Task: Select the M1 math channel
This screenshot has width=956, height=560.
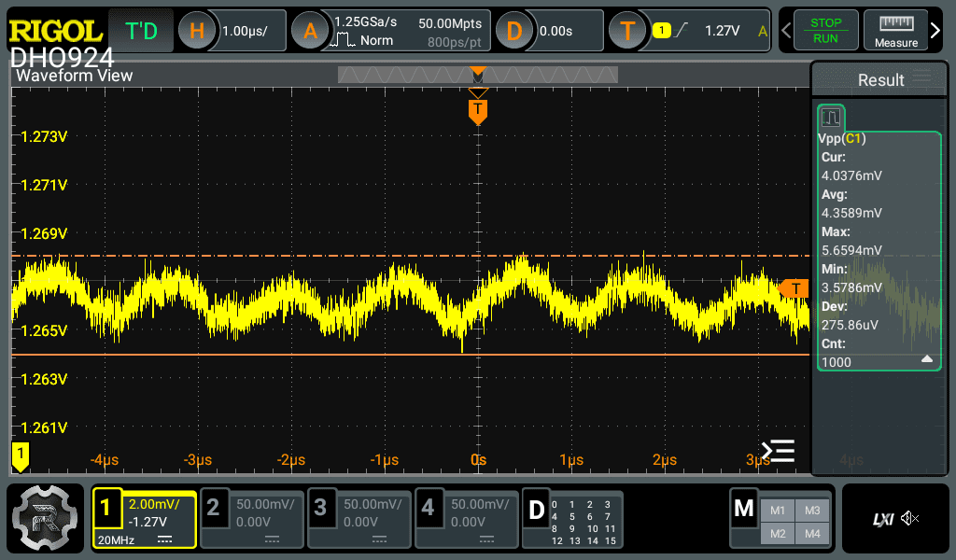Action: 778,510
